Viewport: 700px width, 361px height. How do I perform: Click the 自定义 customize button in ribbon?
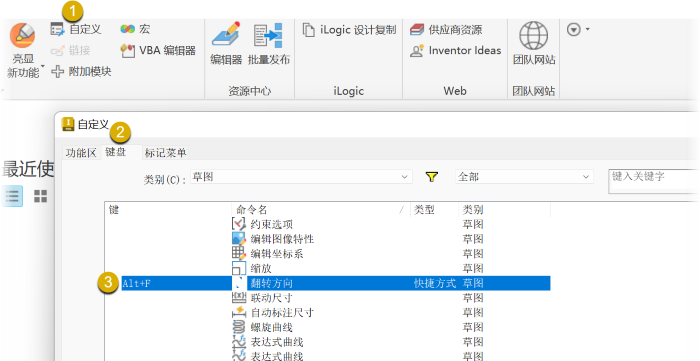[75, 29]
